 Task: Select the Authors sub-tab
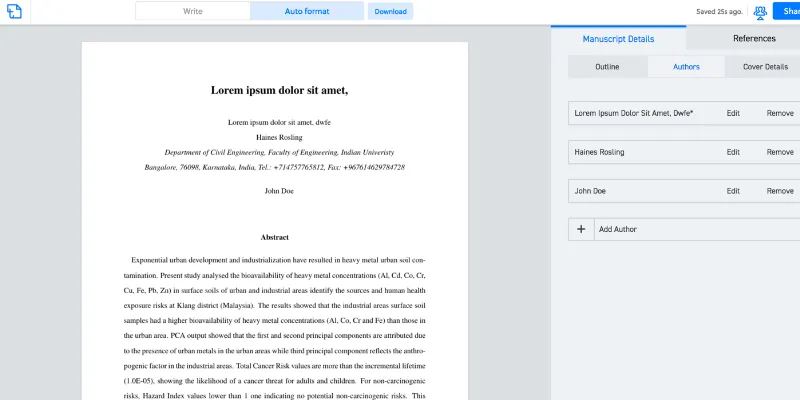point(686,67)
